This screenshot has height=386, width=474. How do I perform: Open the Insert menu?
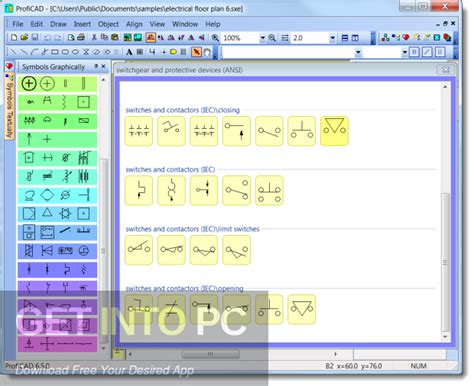click(x=82, y=24)
